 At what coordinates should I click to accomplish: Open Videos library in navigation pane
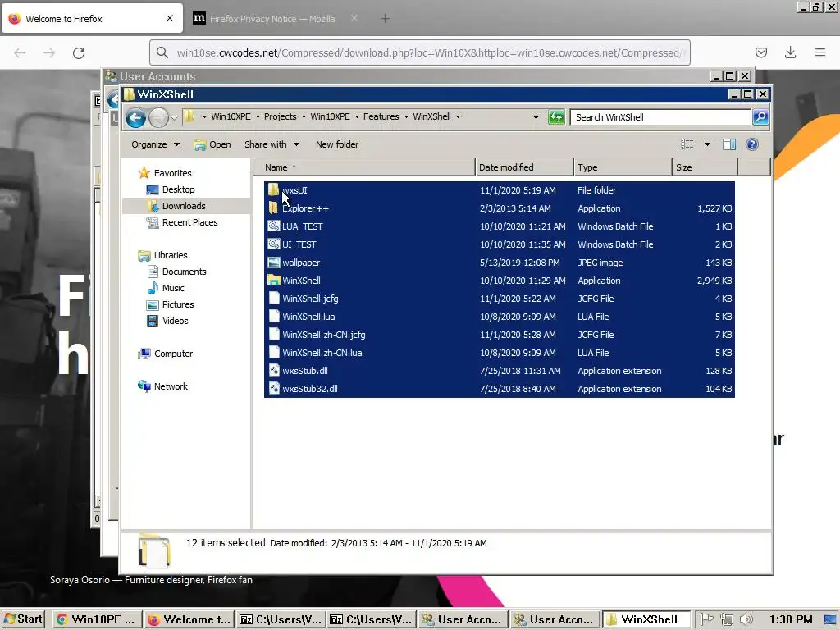click(x=175, y=321)
